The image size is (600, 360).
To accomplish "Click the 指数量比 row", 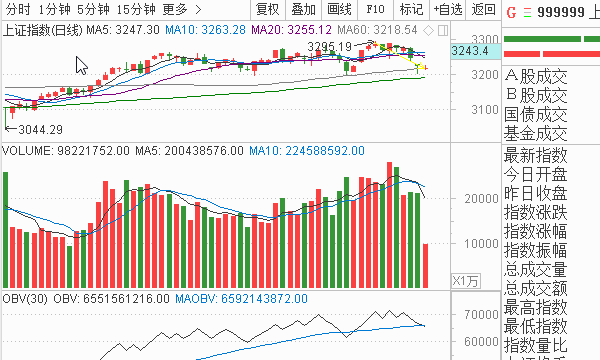I will click(x=535, y=345).
